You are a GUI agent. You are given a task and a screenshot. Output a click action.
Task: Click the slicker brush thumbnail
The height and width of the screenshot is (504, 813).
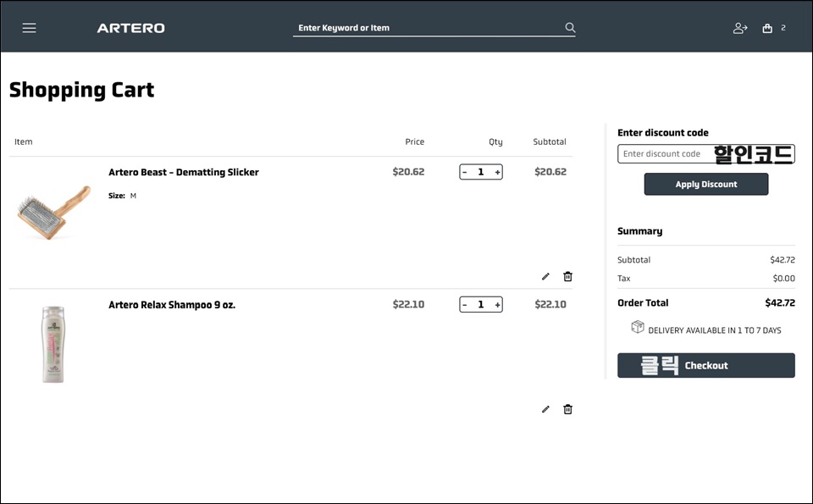pos(54,213)
